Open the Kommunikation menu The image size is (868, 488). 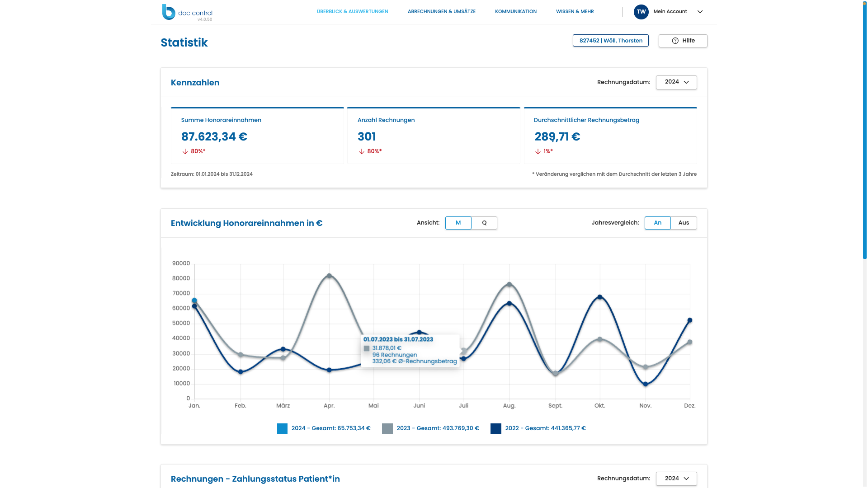(x=515, y=12)
